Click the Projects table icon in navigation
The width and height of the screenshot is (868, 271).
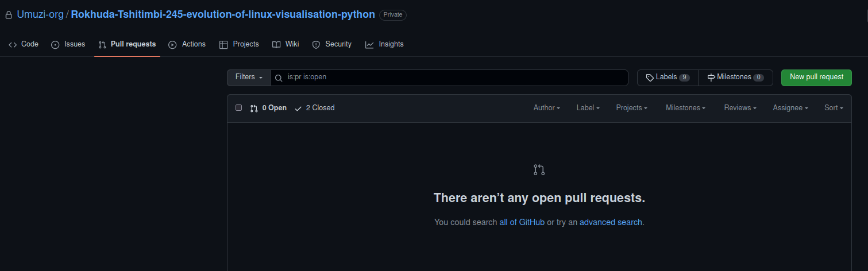point(223,45)
